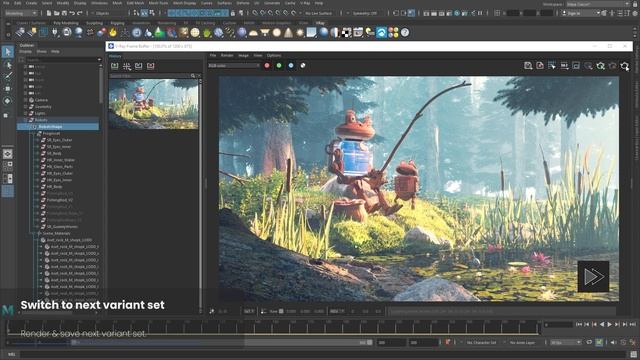Click the Open scene folder icon
The height and width of the screenshot is (360, 640).
[56, 13]
